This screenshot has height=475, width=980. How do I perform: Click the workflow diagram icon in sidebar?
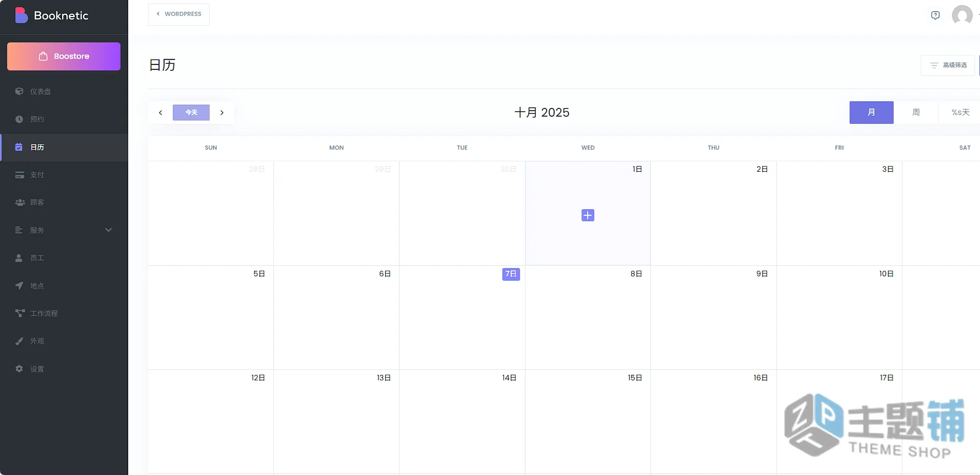[x=20, y=313]
